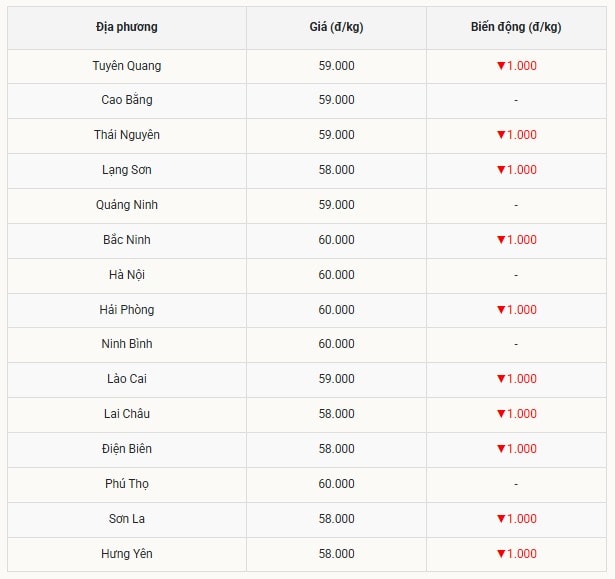Click the decrease triangle in Điện Biên row
This screenshot has height=579, width=615.
tap(501, 449)
